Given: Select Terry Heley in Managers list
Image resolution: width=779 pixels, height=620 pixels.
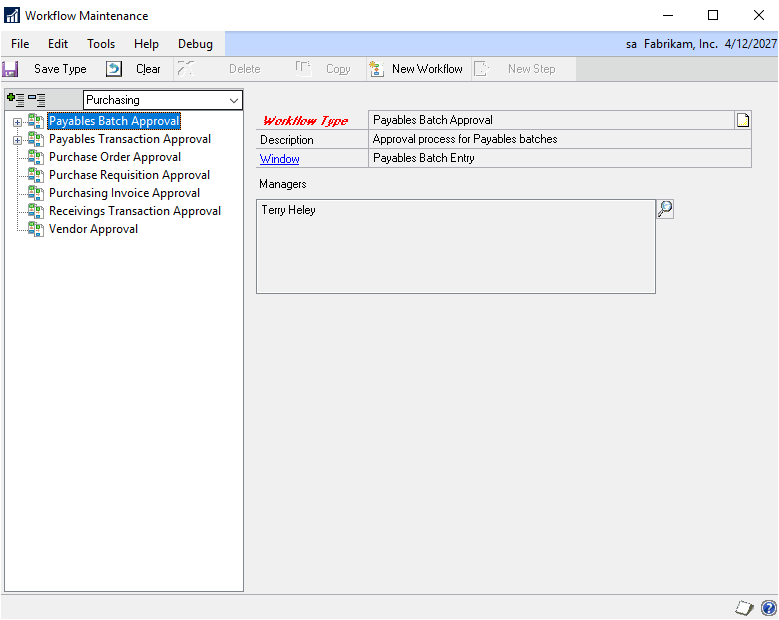Looking at the screenshot, I should pyautogui.click(x=288, y=210).
